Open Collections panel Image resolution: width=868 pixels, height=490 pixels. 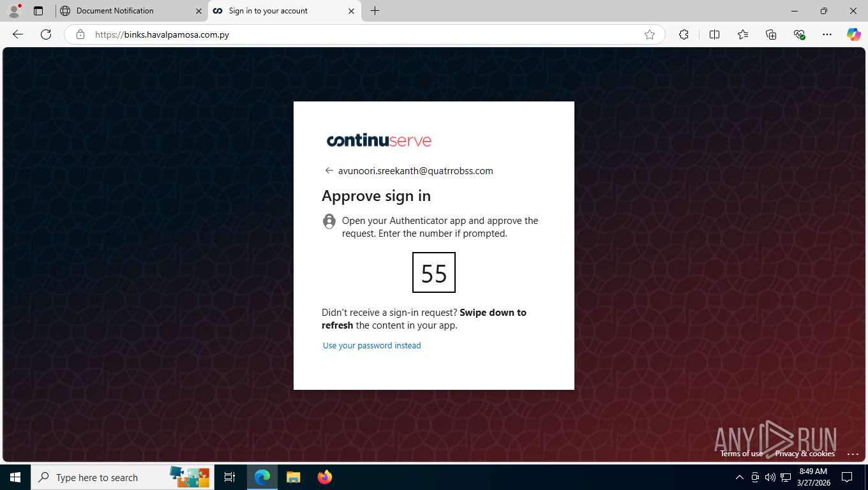[x=771, y=34]
